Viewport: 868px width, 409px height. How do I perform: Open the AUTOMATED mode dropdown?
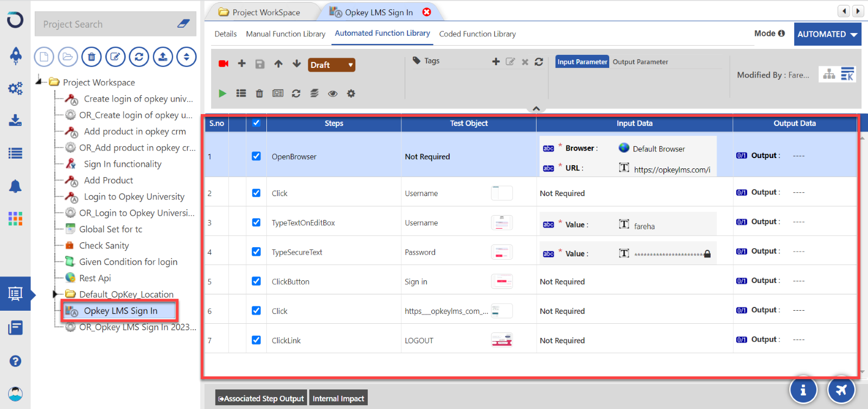827,34
